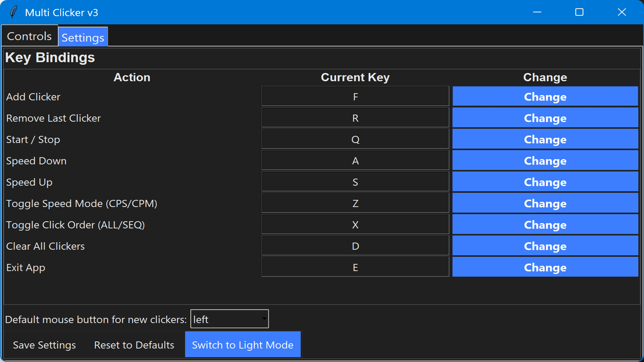Image resolution: width=644 pixels, height=362 pixels.
Task: Open the default mouse button dropdown
Action: (x=229, y=319)
